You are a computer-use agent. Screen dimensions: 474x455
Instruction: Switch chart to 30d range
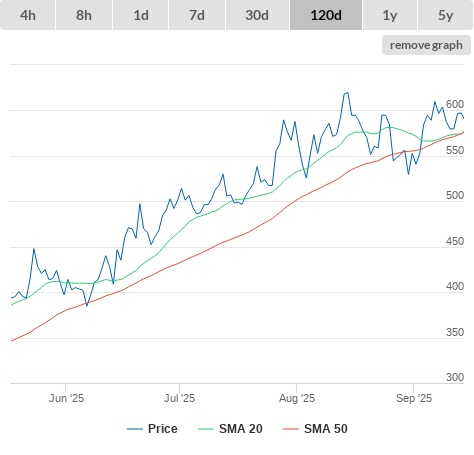(257, 15)
